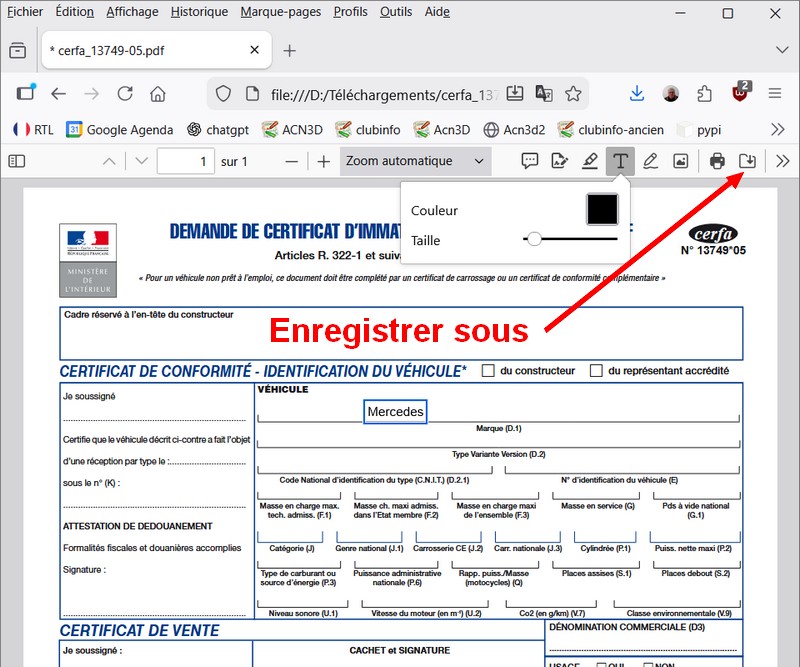Open the Historique menu
This screenshot has width=800, height=667.
(199, 12)
